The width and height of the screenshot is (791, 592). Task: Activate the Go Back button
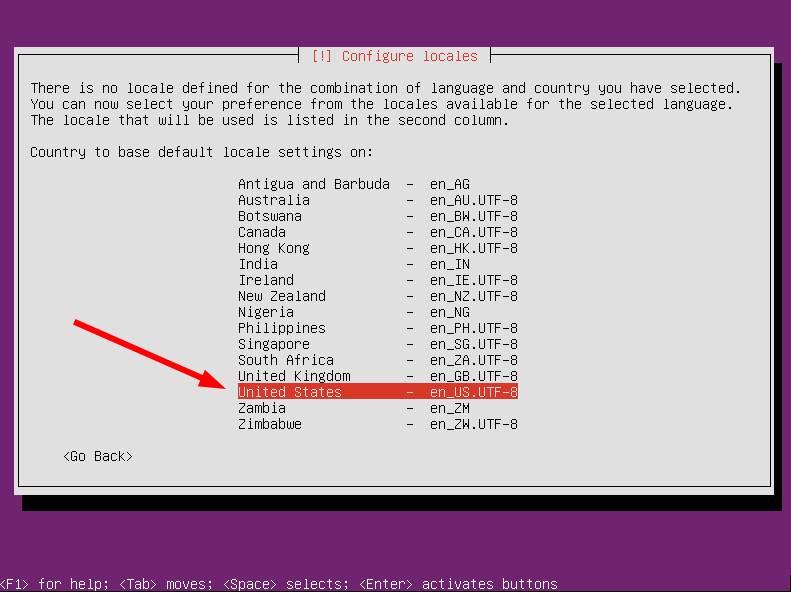point(98,456)
